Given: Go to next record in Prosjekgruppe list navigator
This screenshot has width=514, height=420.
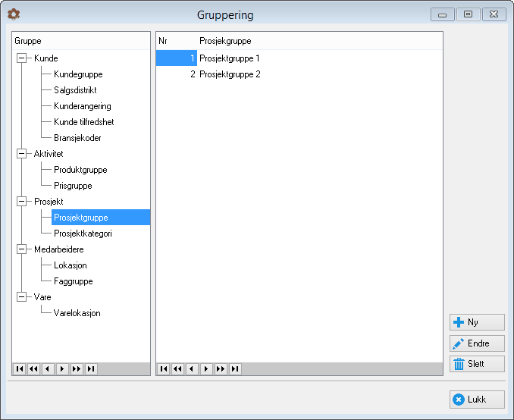Looking at the screenshot, I should (206, 369).
